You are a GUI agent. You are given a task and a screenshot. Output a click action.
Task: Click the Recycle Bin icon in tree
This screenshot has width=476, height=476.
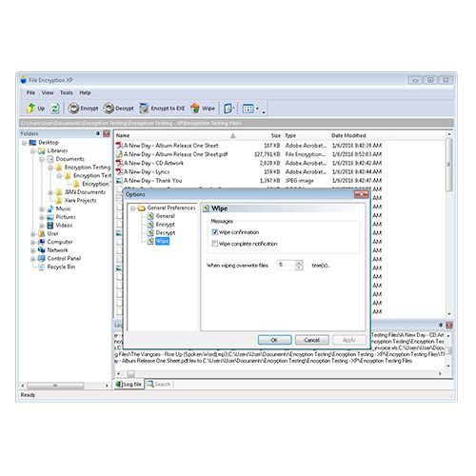(x=41, y=267)
